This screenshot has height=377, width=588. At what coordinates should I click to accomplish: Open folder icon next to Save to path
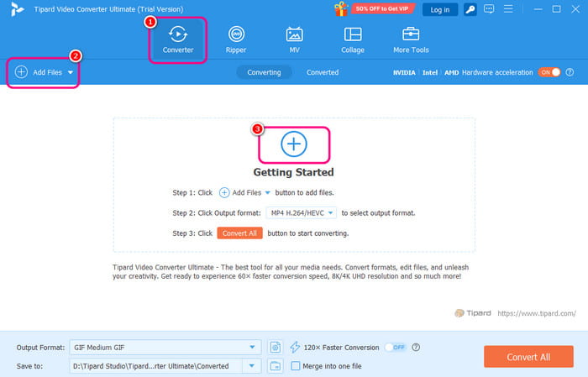click(275, 365)
